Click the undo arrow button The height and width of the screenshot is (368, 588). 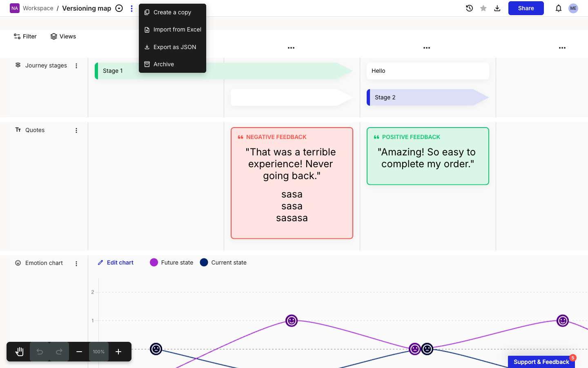(x=40, y=352)
